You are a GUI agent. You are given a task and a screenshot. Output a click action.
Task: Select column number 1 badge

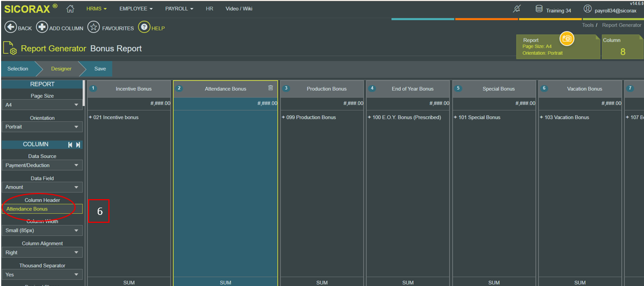[x=94, y=88]
